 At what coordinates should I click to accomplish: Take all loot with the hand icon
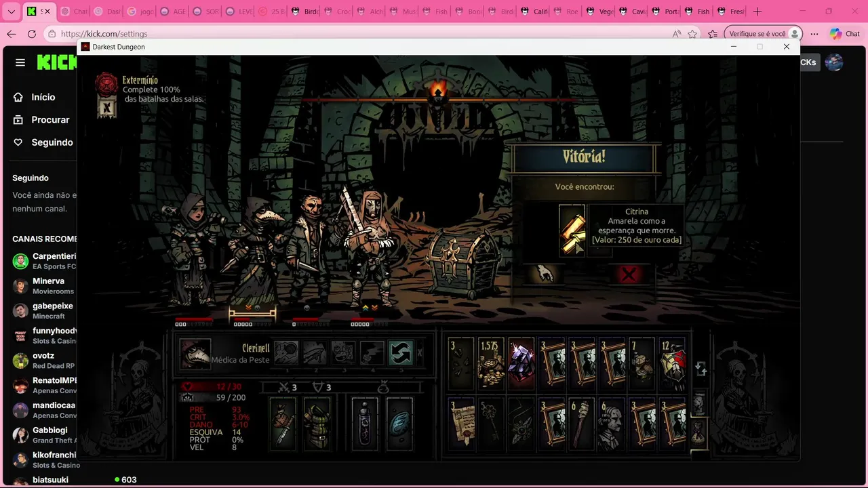pos(545,274)
